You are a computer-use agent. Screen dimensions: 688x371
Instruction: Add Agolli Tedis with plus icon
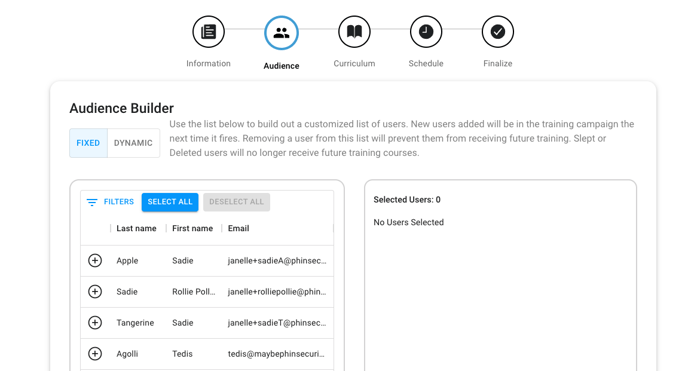tap(95, 354)
